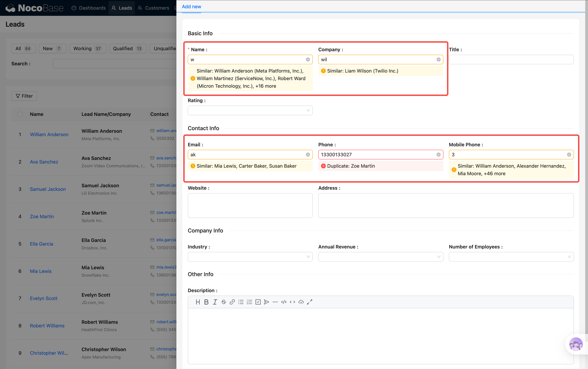Click the upload cloud icon in editor
Viewport: 588px width, 369px height.
[301, 302]
